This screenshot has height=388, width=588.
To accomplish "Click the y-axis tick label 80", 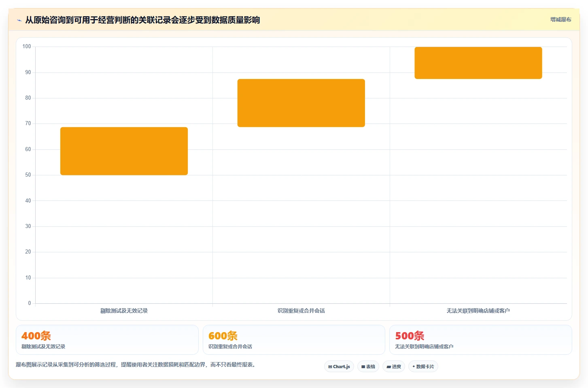I will (28, 98).
